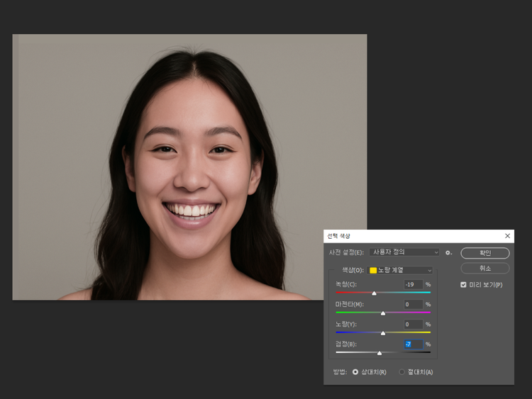Image resolution: width=532 pixels, height=399 pixels.
Task: Click the yellow color swatch in 색상 dropdown
Action: pyautogui.click(x=373, y=270)
